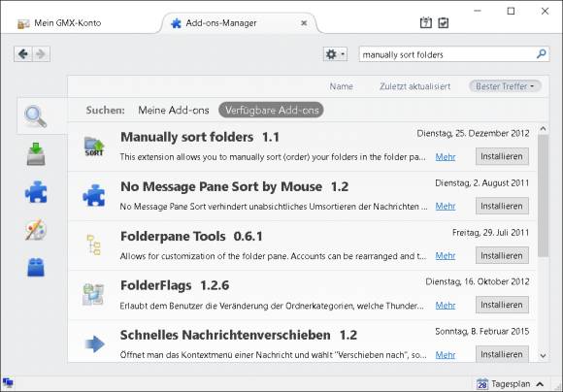Screen dimensions: 563x392
Task: Click the scroll down arrow of results list
Action: [543, 356]
